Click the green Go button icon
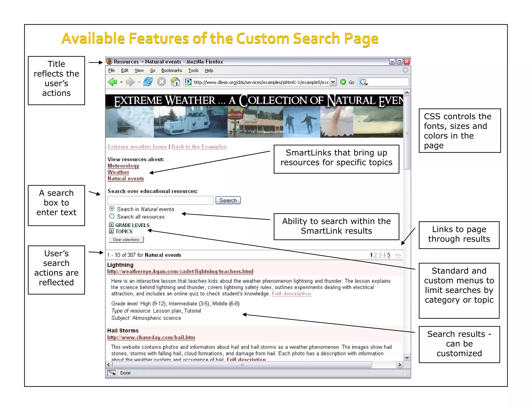This screenshot has height=411, width=532. (343, 82)
